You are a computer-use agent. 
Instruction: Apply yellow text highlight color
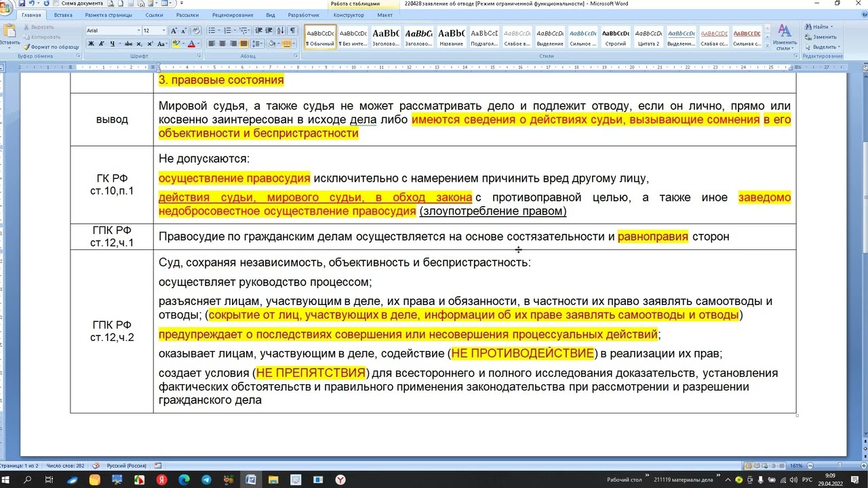click(x=176, y=43)
